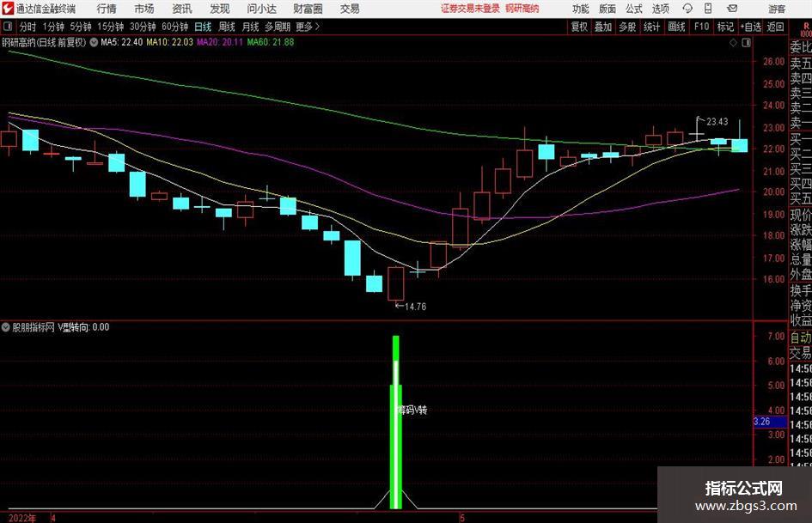Click the 2022年 date axis label
Viewport: 812px width, 523px height.
pos(22,518)
